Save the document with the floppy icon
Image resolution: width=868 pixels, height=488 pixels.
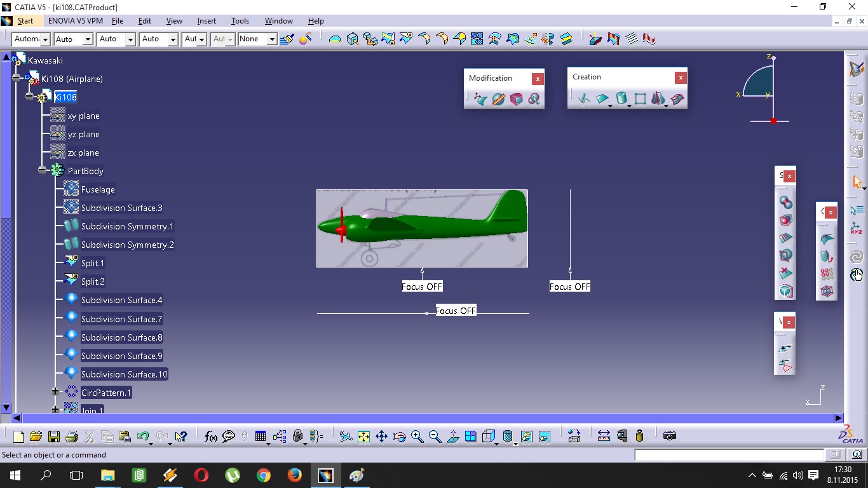pyautogui.click(x=53, y=437)
